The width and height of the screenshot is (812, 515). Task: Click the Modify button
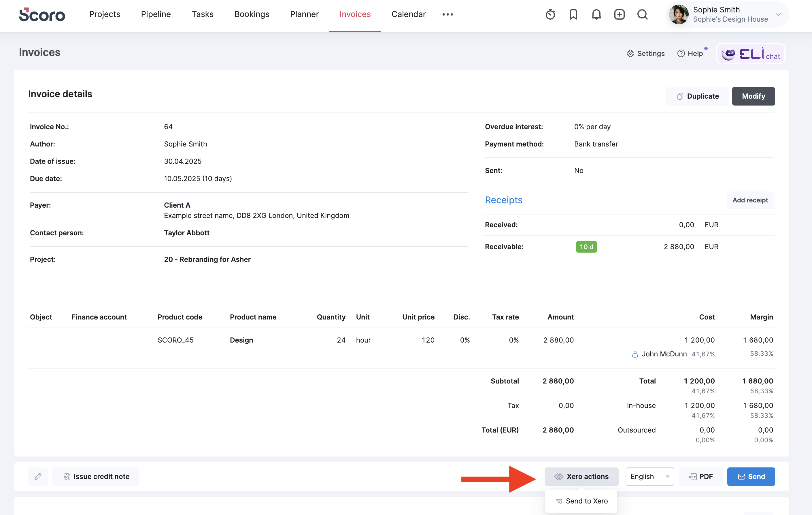tap(753, 97)
